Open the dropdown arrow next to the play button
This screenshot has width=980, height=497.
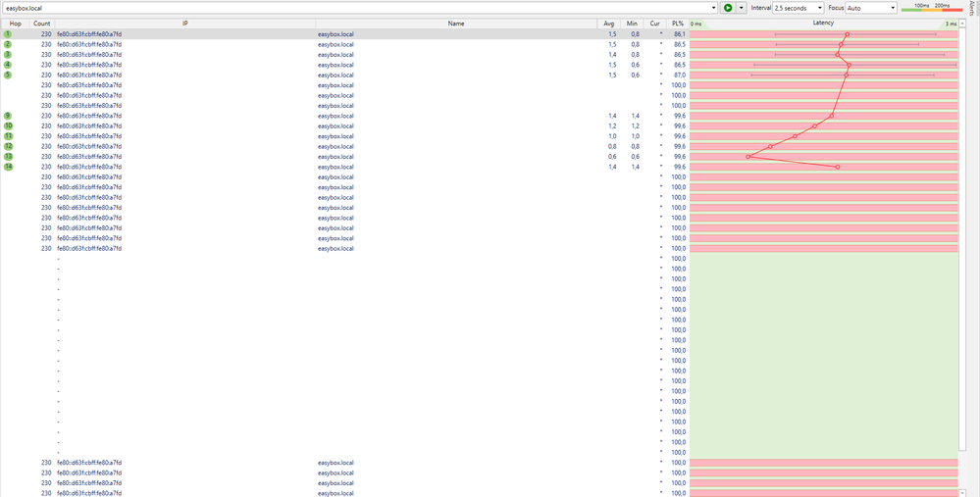[742, 8]
